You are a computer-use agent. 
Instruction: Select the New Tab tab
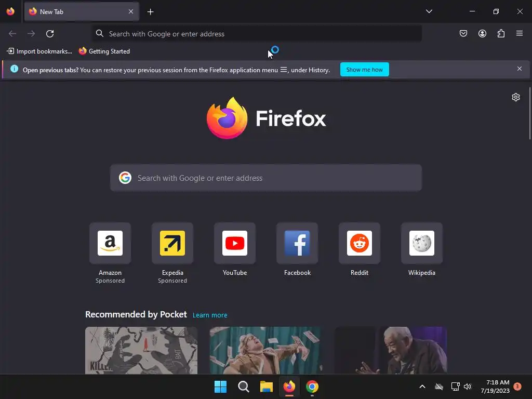82,11
